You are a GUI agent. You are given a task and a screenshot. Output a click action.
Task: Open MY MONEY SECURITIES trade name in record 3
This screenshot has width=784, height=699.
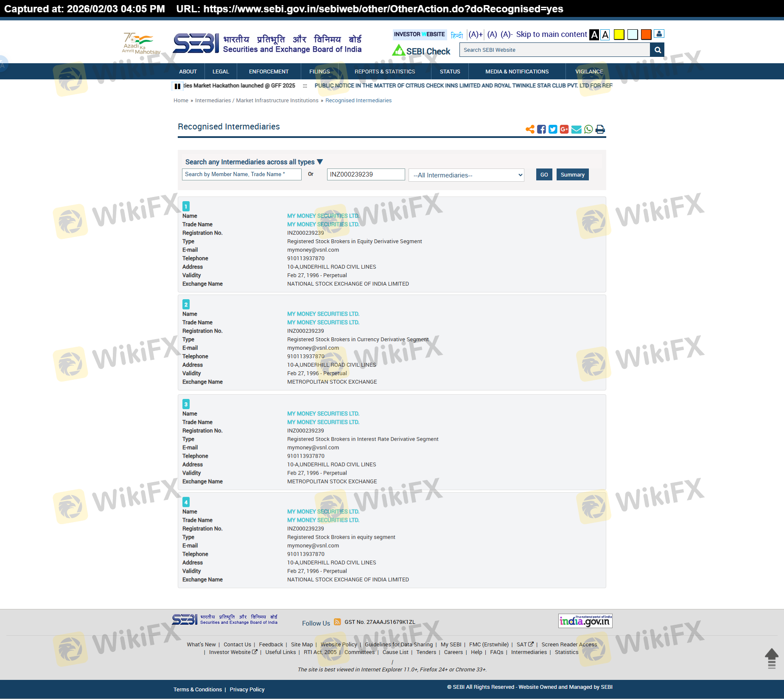323,422
